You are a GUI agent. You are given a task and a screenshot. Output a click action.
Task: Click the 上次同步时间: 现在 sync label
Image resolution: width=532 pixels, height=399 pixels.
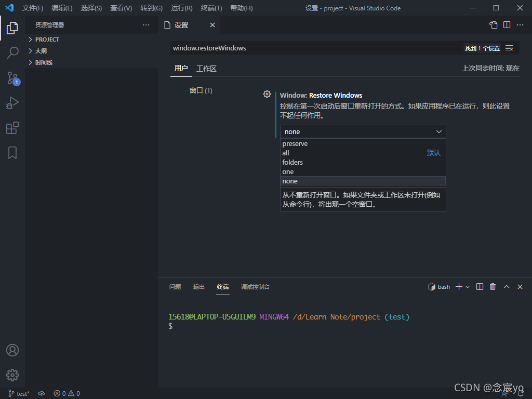[x=490, y=68]
